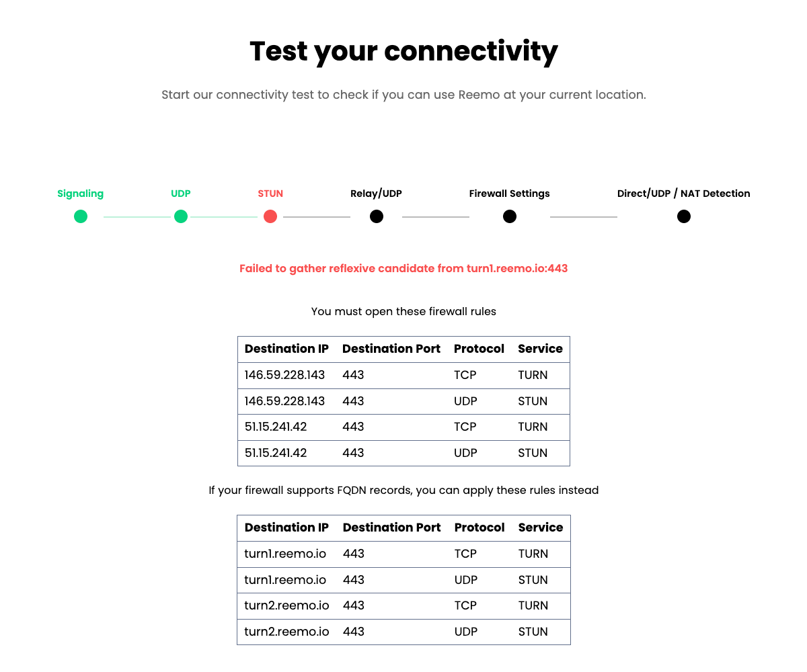Click the first 146.59.228.143 IP cell

[x=284, y=375]
